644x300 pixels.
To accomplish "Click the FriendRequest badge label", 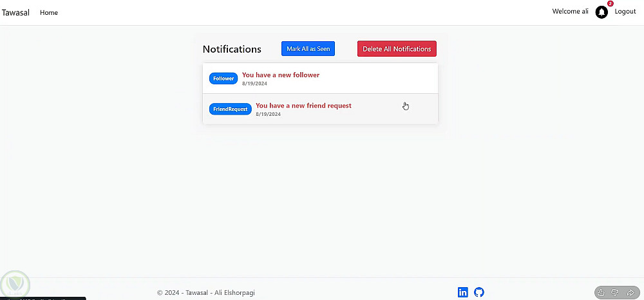I will (x=230, y=109).
